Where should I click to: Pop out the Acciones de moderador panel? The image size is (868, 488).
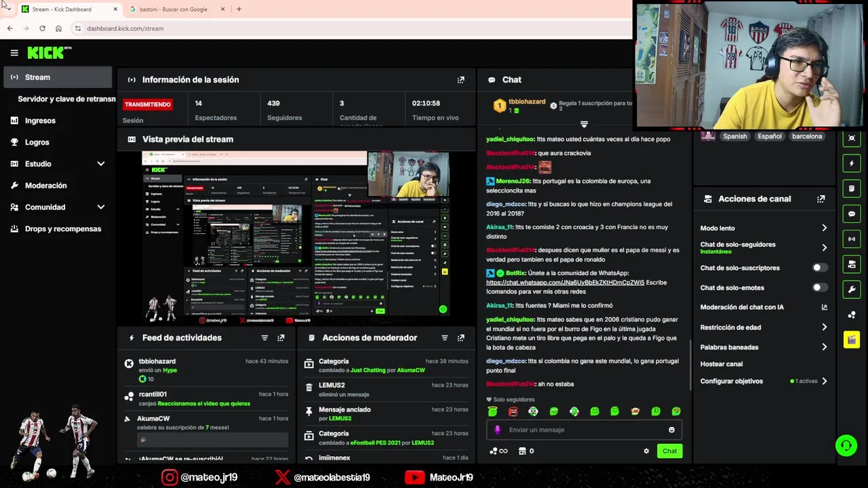pyautogui.click(x=461, y=338)
